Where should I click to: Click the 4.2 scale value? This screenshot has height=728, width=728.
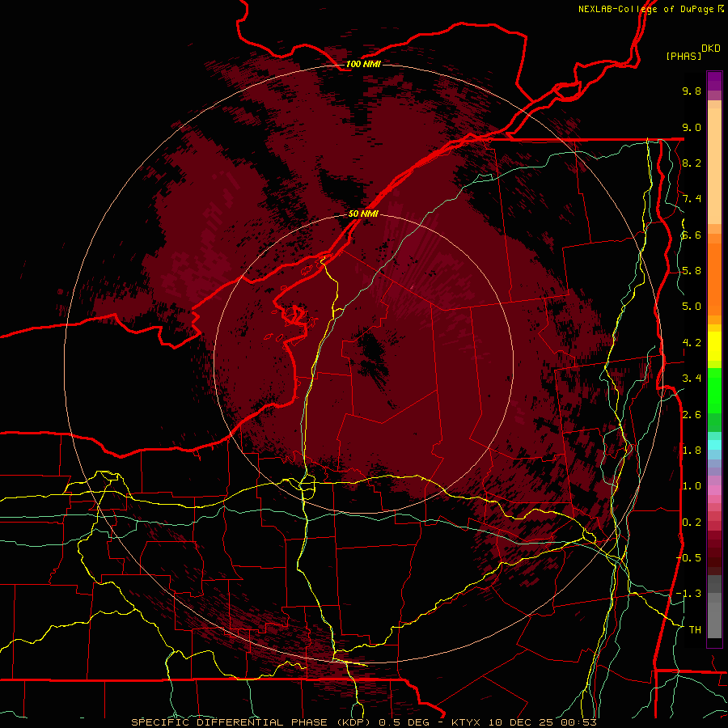pos(692,343)
